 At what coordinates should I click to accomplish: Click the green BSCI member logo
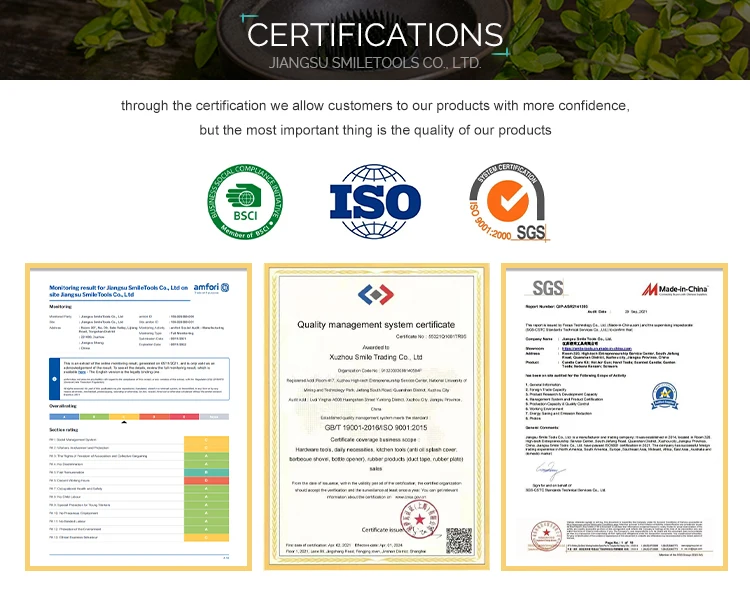pyautogui.click(x=245, y=201)
